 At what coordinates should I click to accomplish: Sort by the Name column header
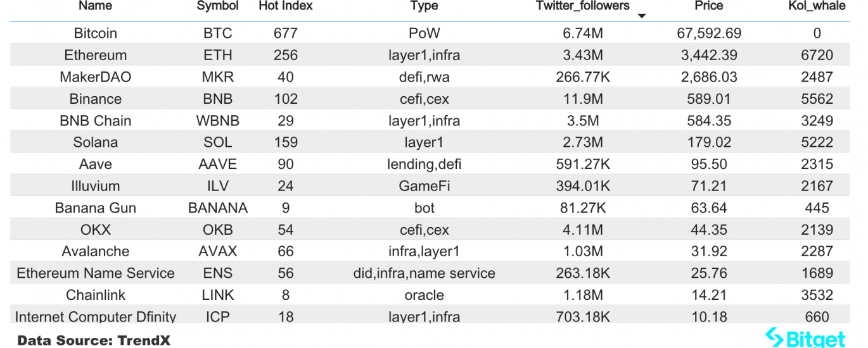[96, 6]
